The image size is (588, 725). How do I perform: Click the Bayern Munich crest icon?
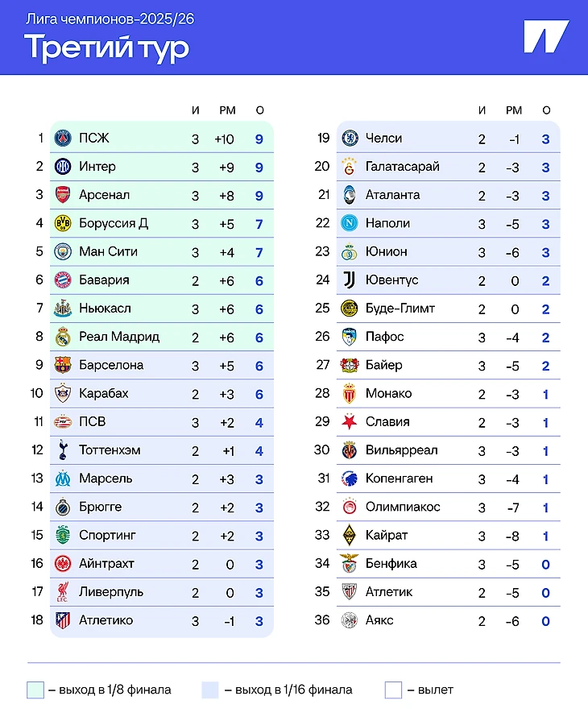coord(63,280)
